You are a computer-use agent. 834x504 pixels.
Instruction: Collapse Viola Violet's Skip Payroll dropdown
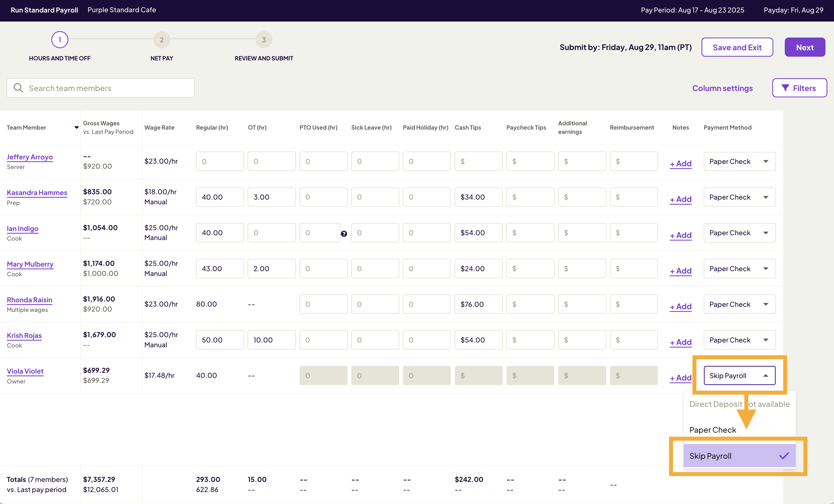coord(739,375)
